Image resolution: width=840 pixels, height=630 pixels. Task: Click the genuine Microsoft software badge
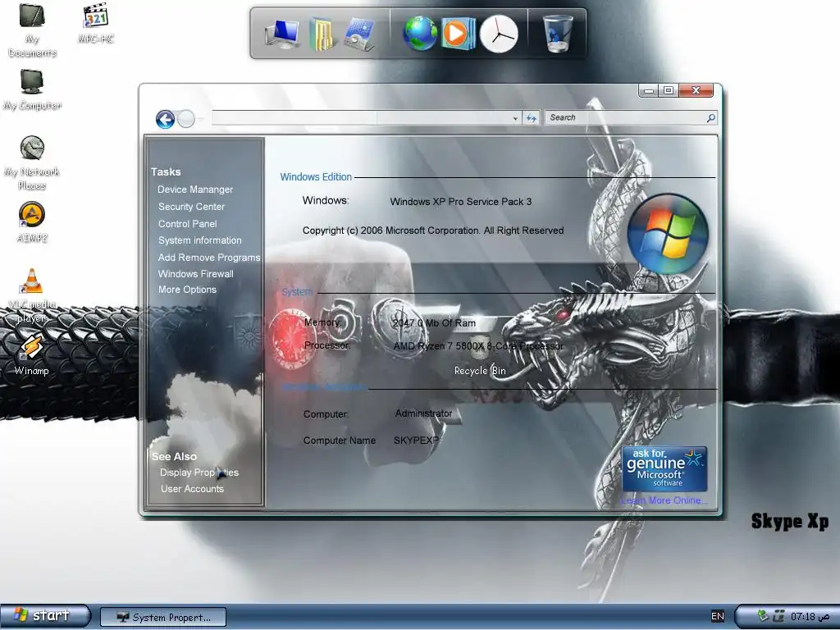664,468
